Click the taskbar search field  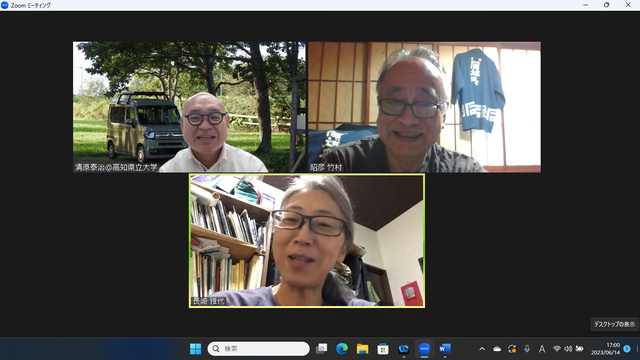coord(258,349)
